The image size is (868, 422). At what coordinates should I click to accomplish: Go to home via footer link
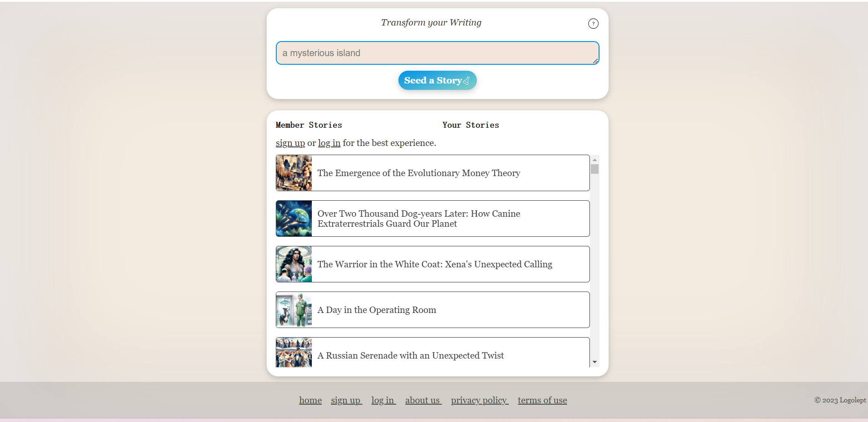pyautogui.click(x=310, y=400)
